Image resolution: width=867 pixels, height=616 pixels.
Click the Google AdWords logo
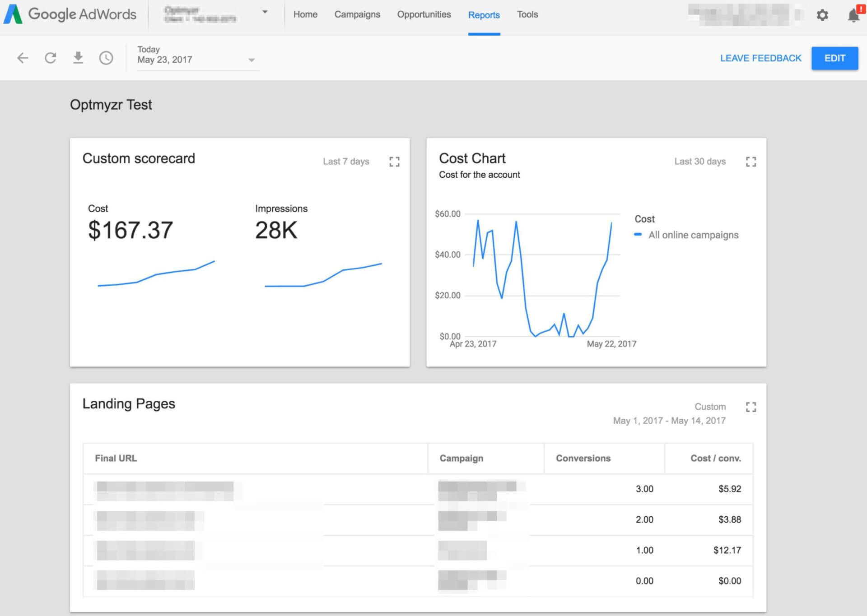[x=70, y=14]
